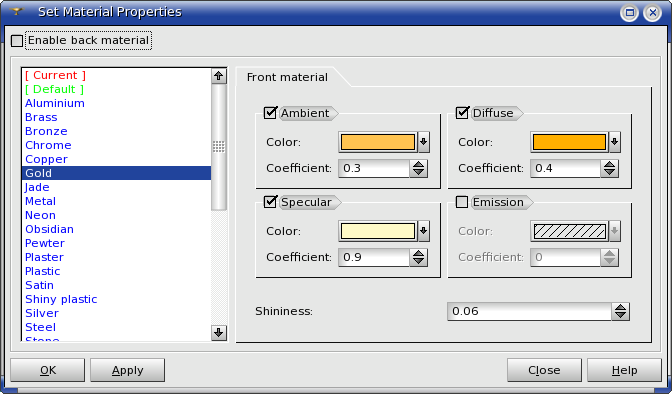
Task: Open the Specular color dropdown arrow
Action: tap(423, 231)
